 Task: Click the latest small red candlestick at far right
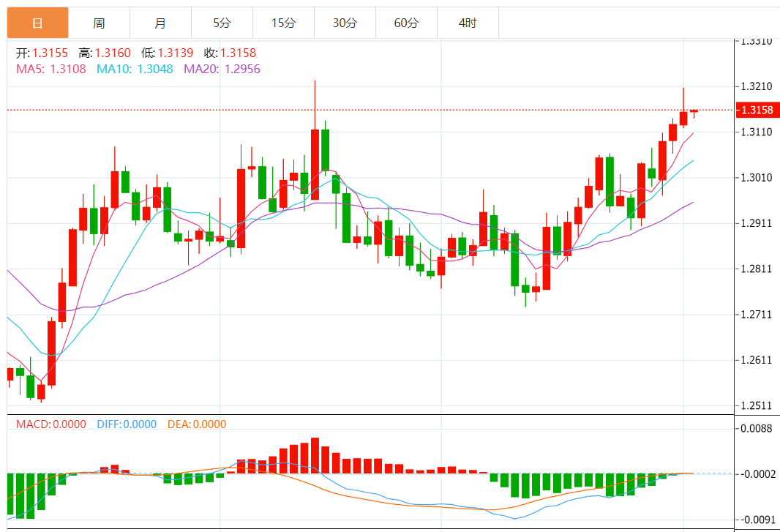pos(694,111)
